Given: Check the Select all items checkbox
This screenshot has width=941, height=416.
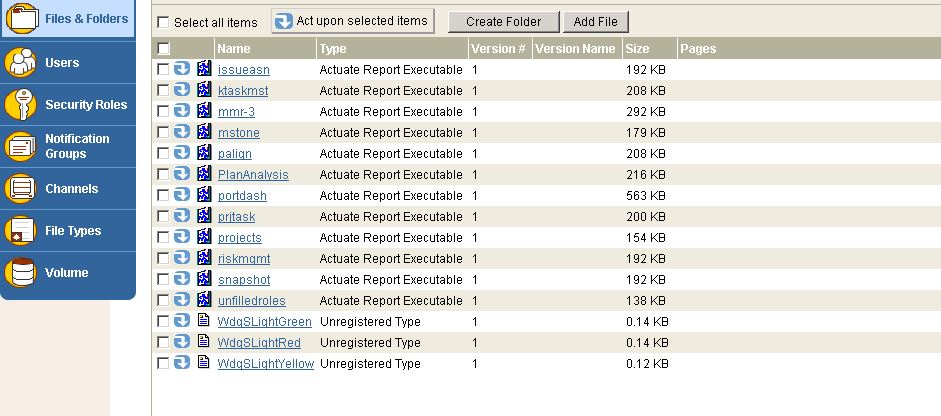Looking at the screenshot, I should [163, 22].
